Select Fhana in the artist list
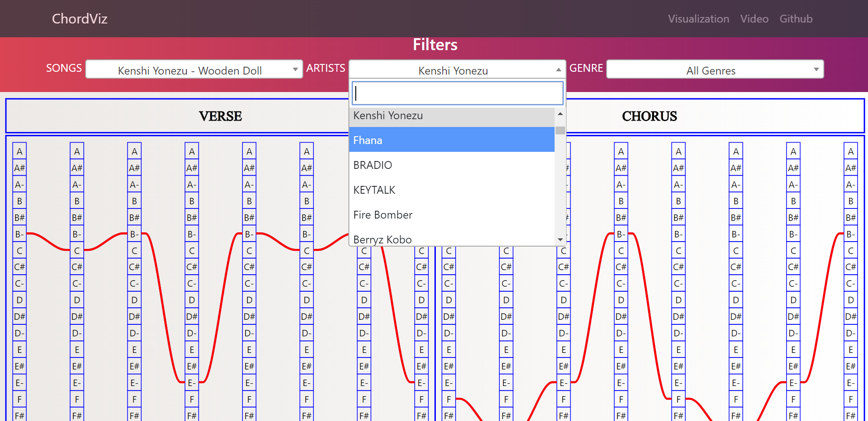Viewport: 868px width, 421px height. 452,140
